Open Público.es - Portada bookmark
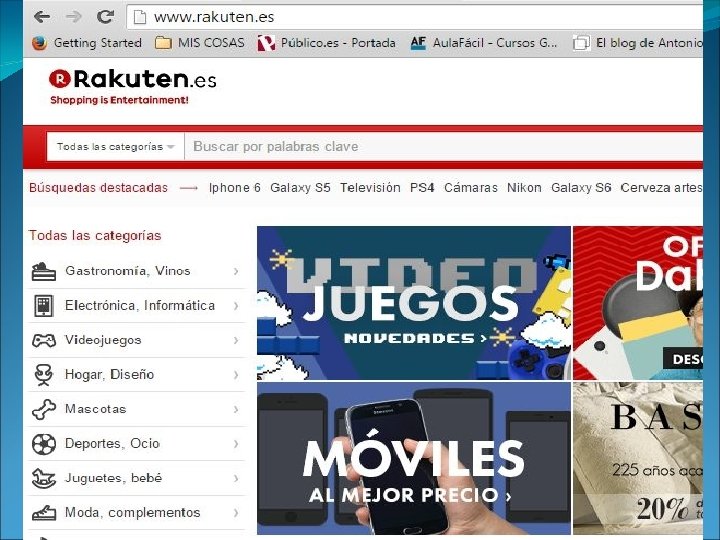 [x=338, y=43]
